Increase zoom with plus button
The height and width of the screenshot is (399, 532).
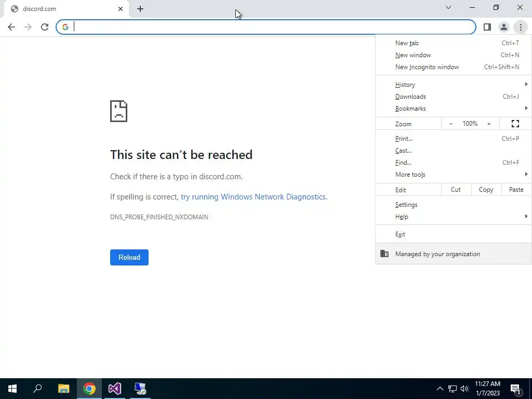(489, 124)
